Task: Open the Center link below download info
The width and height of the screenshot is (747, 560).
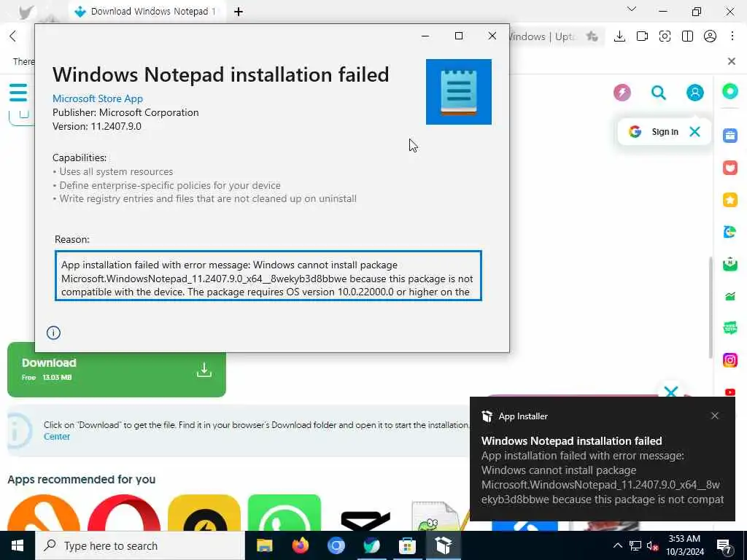Action: tap(57, 437)
